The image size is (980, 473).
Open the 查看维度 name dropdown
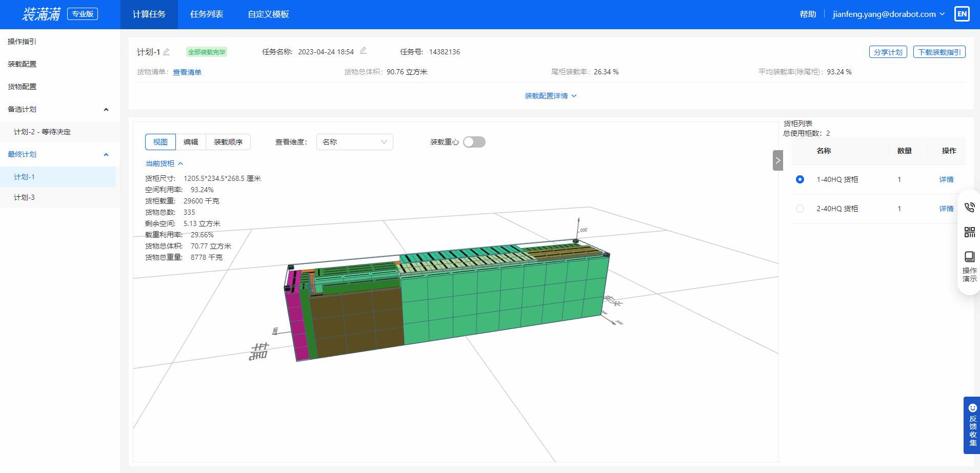[354, 142]
